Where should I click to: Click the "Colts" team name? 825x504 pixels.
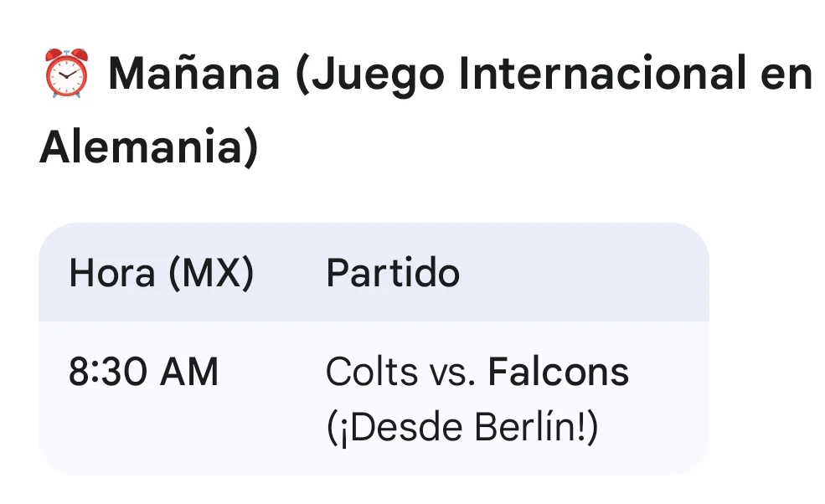(372, 372)
